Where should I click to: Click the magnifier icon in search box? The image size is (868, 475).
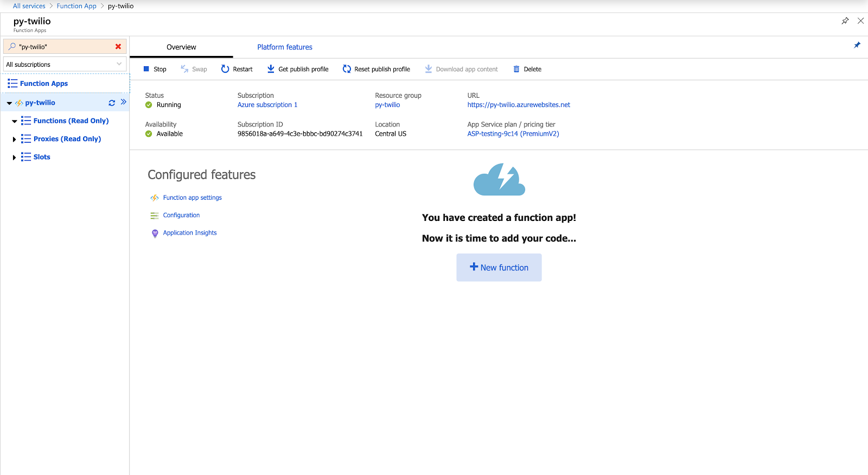12,47
